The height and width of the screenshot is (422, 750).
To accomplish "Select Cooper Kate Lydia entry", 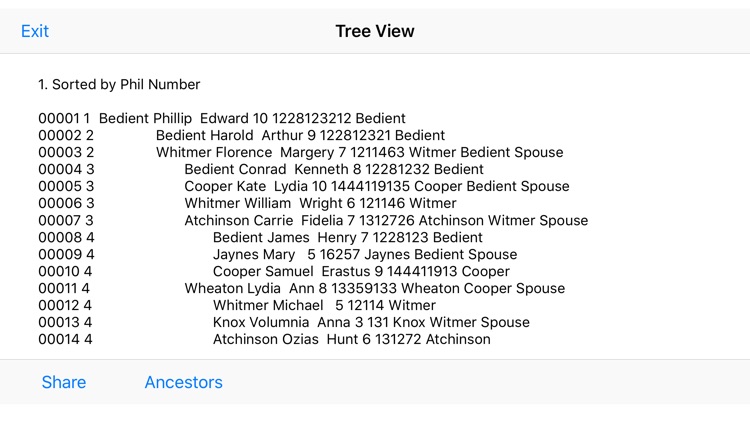I will pos(304,186).
